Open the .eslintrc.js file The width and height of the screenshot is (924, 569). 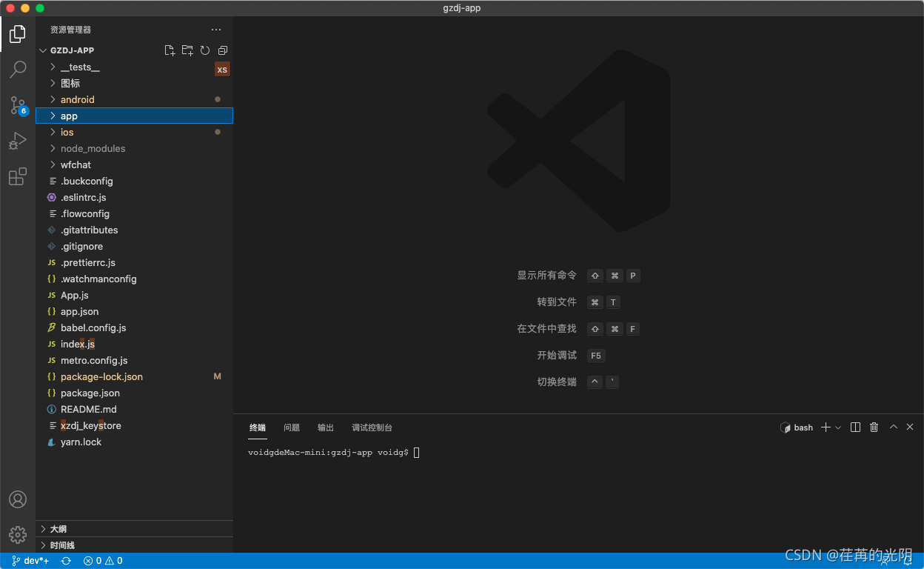[x=135, y=197]
